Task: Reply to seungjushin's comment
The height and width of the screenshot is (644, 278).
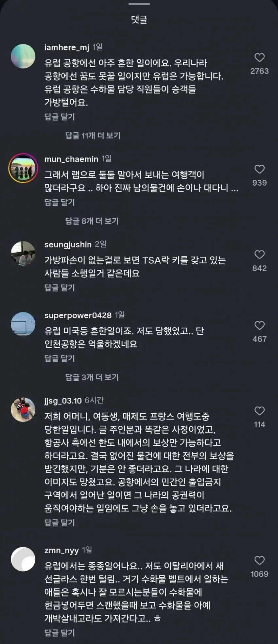Action: [x=60, y=288]
